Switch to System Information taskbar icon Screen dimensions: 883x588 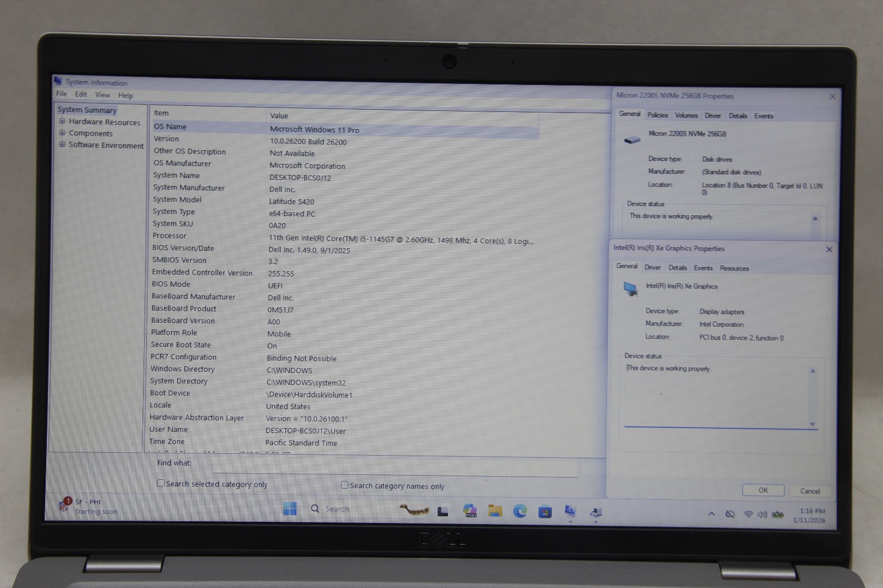(570, 512)
